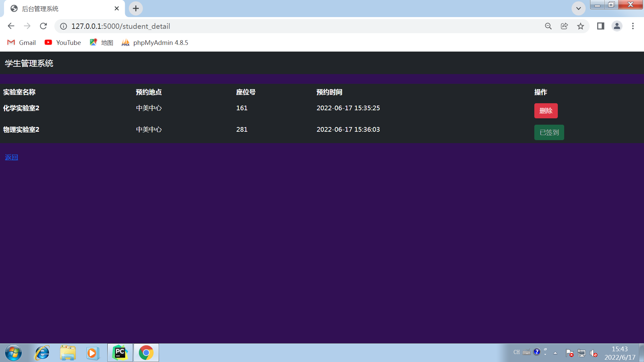Viewport: 644px width, 362px height.
Task: Open the Chrome three-dot menu
Action: point(633,26)
